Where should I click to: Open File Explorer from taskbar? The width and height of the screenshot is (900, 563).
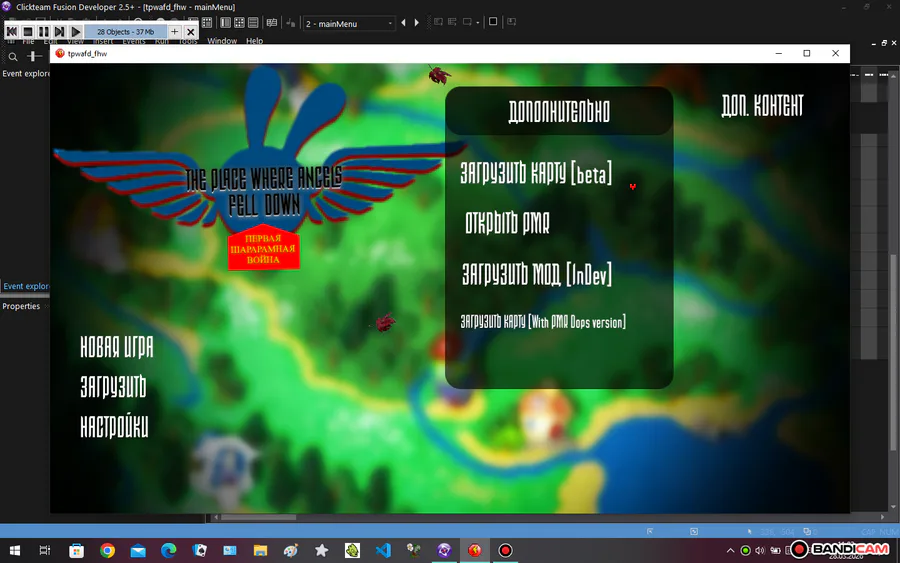click(x=260, y=550)
